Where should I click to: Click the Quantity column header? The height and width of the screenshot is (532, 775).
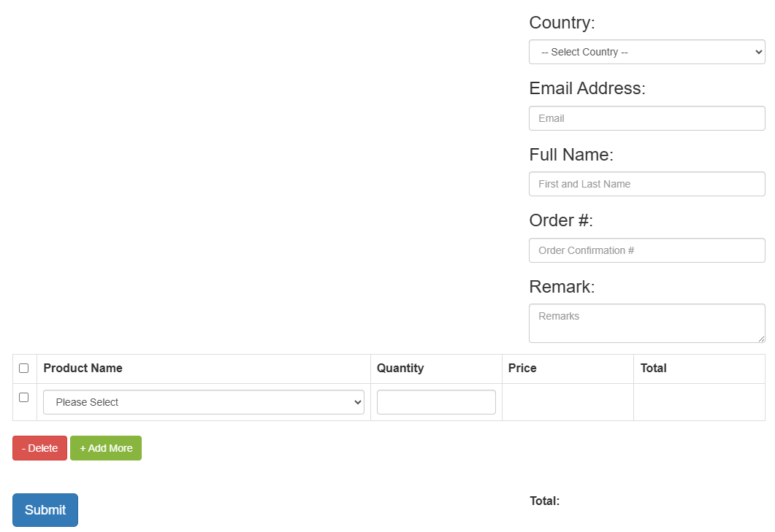pyautogui.click(x=400, y=368)
